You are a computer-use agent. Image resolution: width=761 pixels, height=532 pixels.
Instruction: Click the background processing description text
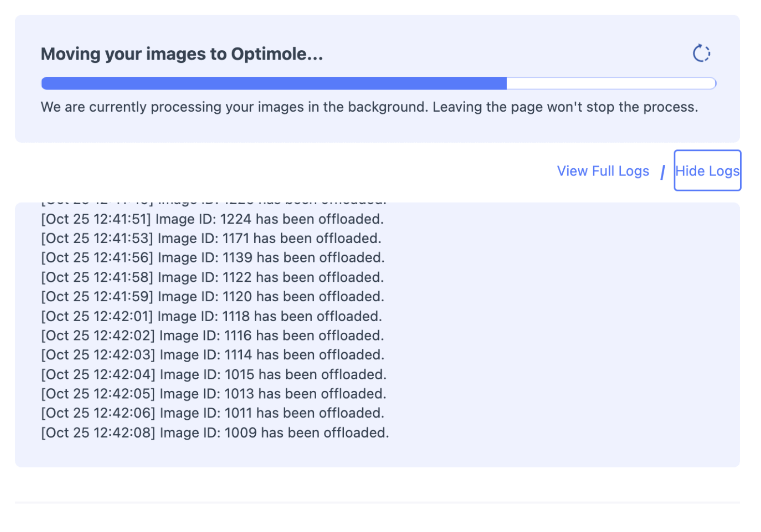(x=369, y=107)
